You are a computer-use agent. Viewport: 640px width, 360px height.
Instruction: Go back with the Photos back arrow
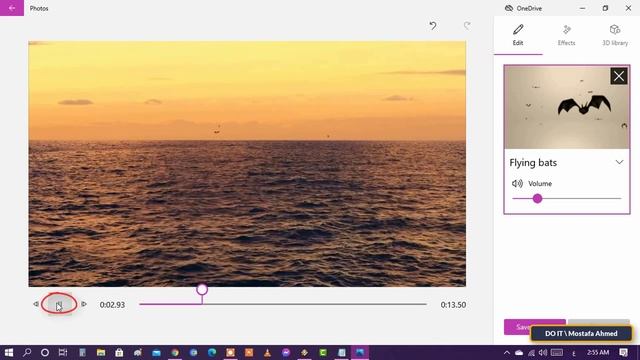tap(12, 8)
